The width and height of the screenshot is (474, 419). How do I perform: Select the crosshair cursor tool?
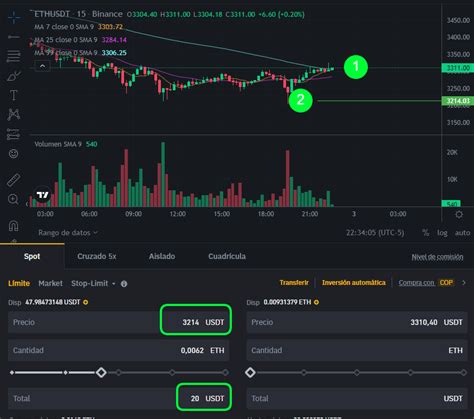coord(14,17)
